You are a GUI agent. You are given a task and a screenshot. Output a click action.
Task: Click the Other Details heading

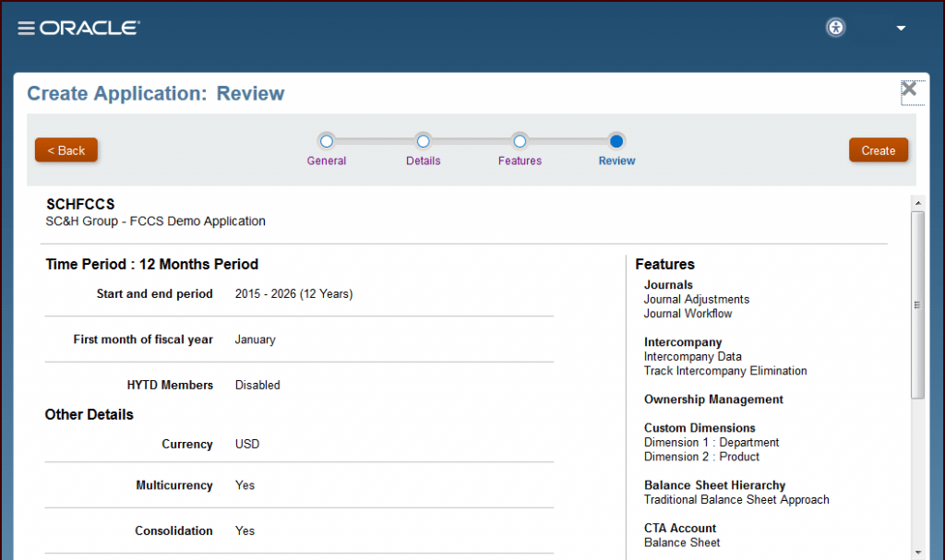(x=90, y=415)
